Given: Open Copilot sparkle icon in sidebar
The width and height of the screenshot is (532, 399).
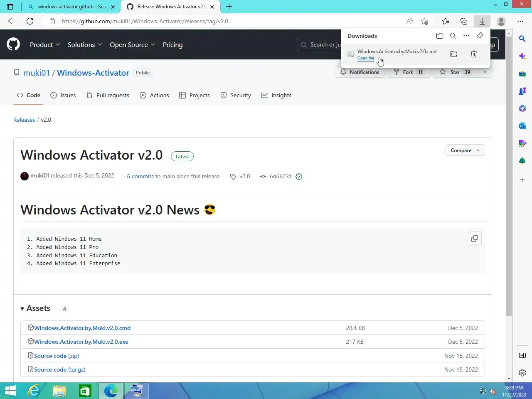Looking at the screenshot, I should [522, 56].
